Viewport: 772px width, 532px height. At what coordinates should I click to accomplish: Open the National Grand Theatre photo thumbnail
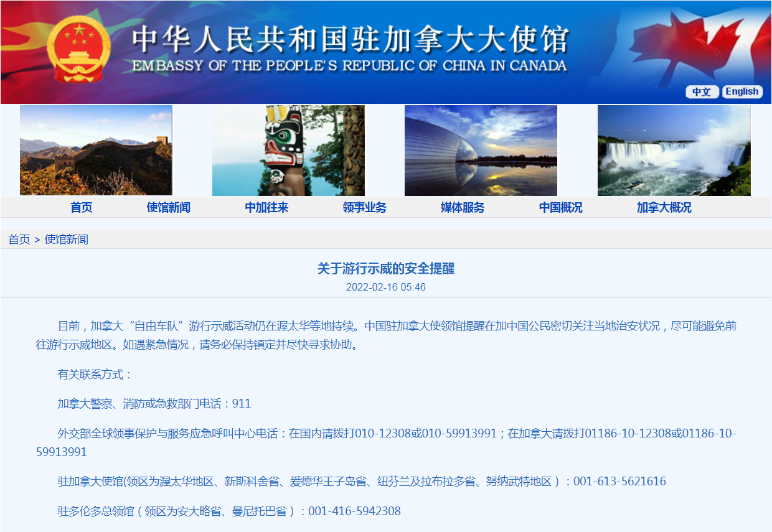click(x=481, y=151)
